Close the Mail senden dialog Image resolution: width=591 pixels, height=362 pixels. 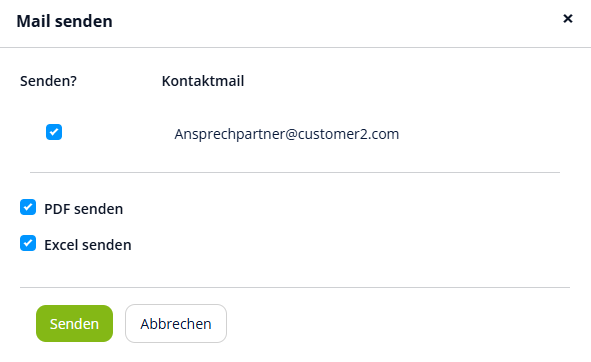click(568, 18)
